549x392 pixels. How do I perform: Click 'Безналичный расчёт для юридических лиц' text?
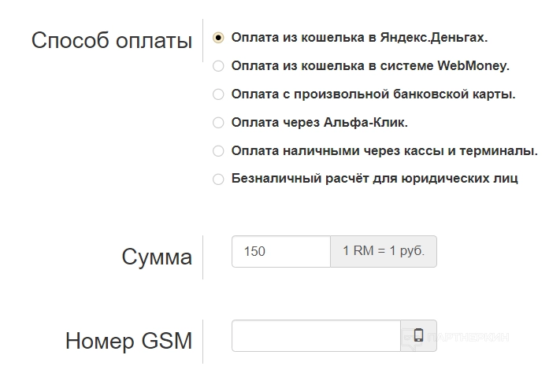(x=375, y=179)
